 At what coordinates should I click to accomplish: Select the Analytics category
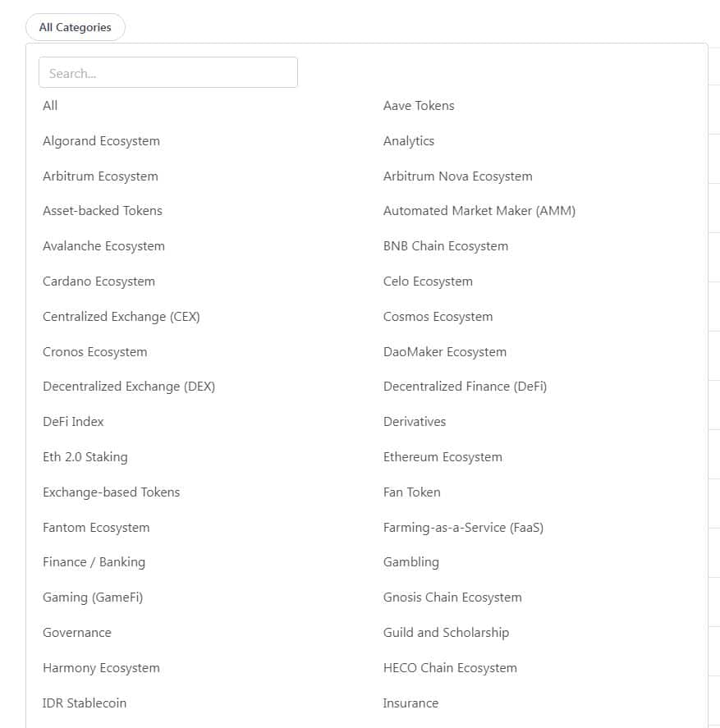[408, 140]
